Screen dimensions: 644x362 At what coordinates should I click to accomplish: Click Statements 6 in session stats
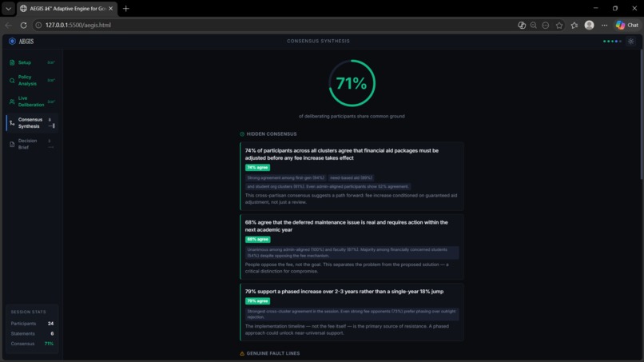[32, 334]
